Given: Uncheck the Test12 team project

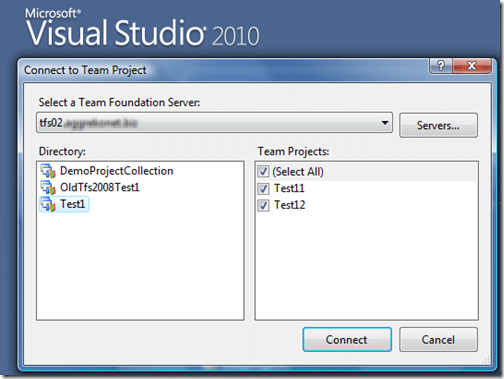Looking at the screenshot, I should (263, 205).
